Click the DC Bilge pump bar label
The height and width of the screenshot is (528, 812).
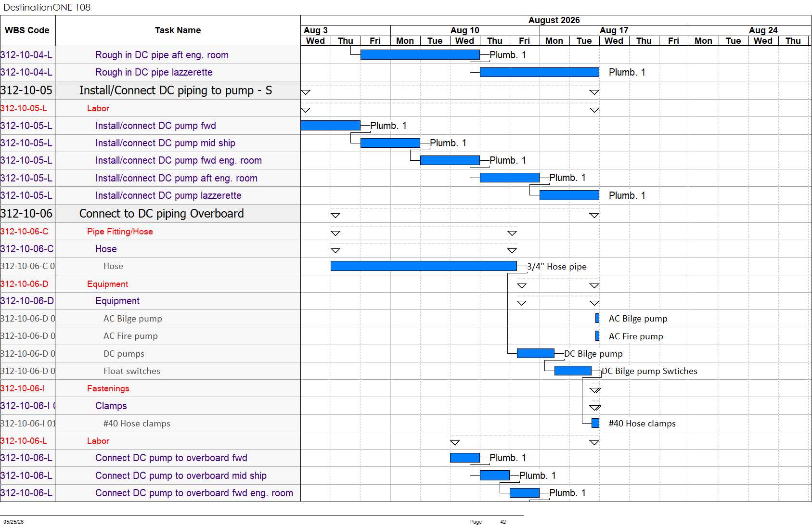click(593, 354)
